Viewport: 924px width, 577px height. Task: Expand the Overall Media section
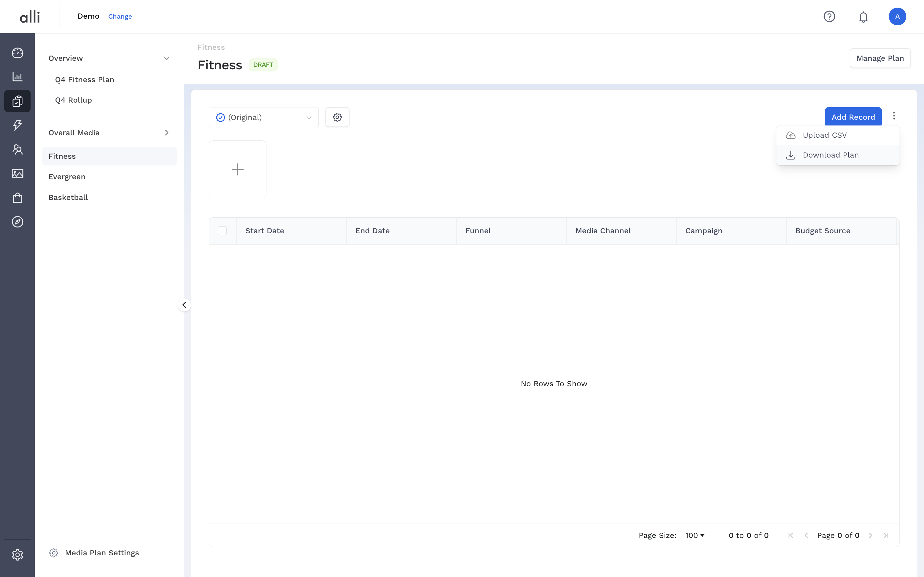pyautogui.click(x=167, y=132)
